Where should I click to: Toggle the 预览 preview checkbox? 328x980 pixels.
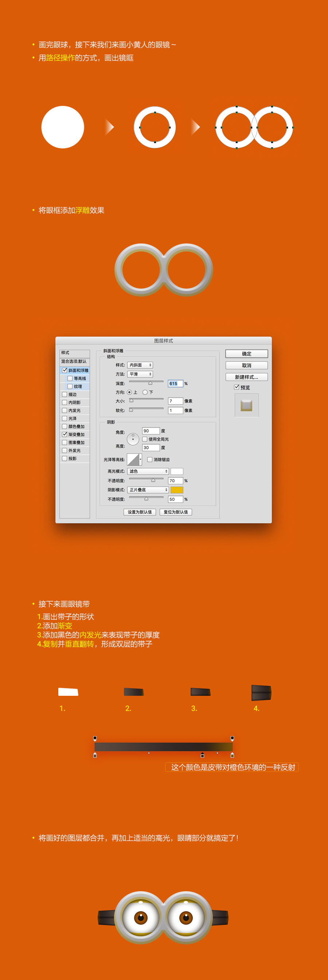coord(237,387)
